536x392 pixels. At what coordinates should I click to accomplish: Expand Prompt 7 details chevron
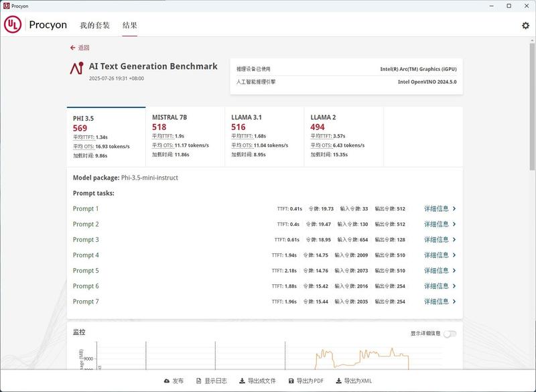[x=454, y=302]
